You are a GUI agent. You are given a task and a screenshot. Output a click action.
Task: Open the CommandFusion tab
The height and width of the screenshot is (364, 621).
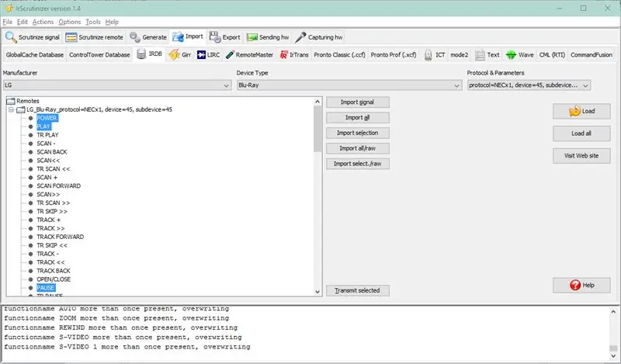pyautogui.click(x=592, y=54)
